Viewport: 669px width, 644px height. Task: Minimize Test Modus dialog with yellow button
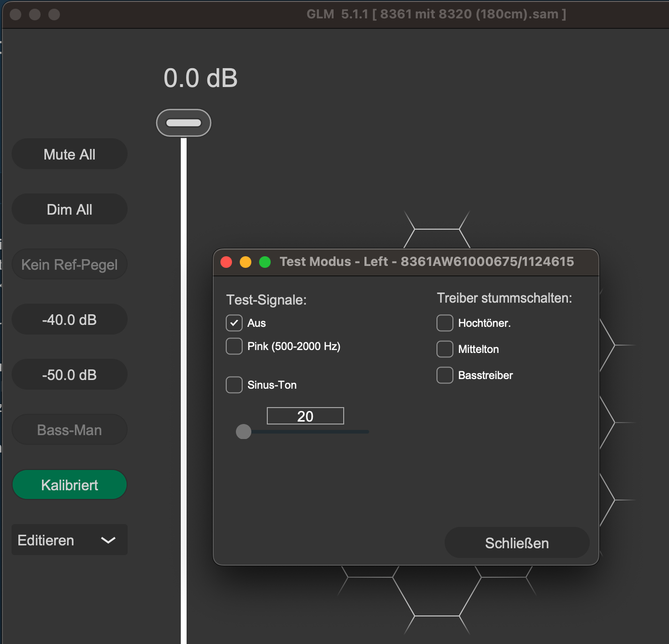[x=246, y=262]
